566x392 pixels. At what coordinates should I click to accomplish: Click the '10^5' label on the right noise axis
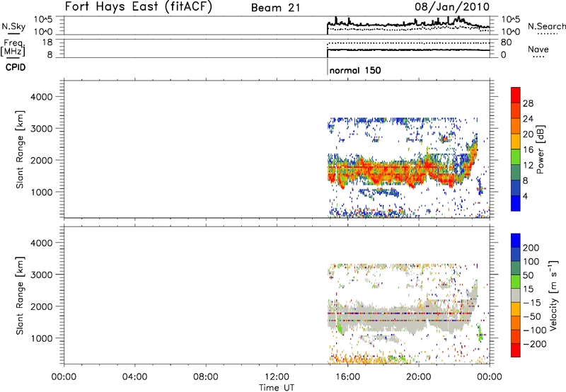(510, 19)
